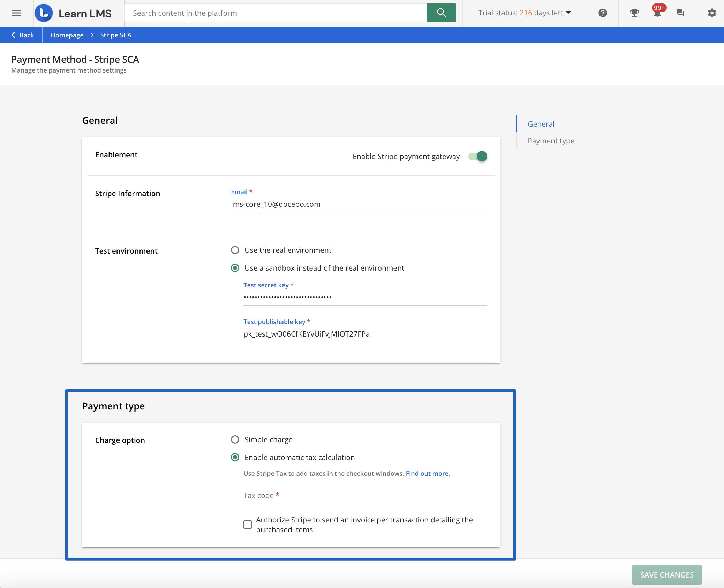The width and height of the screenshot is (724, 588).
Task: Click in the platform search field
Action: pos(276,13)
